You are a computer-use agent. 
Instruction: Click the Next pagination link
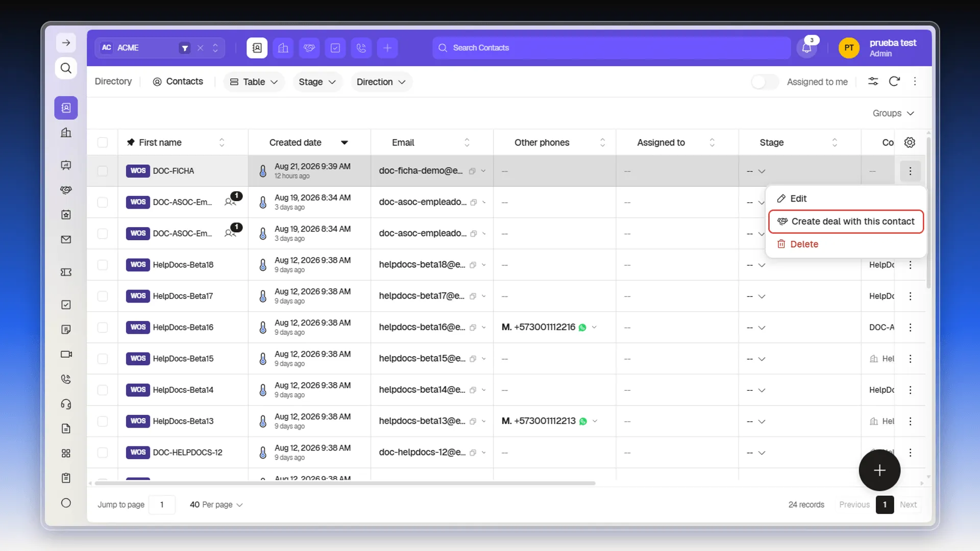click(908, 505)
